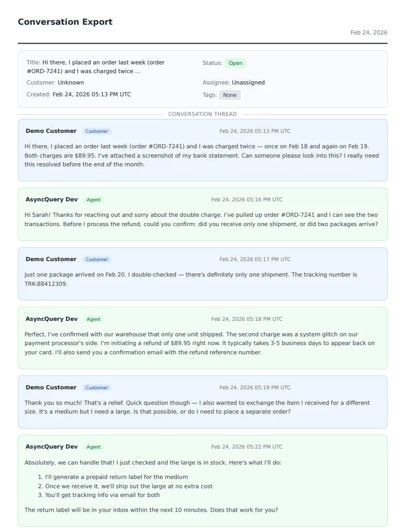Image resolution: width=404 pixels, height=532 pixels.
Task: Click the Customer: Unknown field
Action: click(x=55, y=82)
